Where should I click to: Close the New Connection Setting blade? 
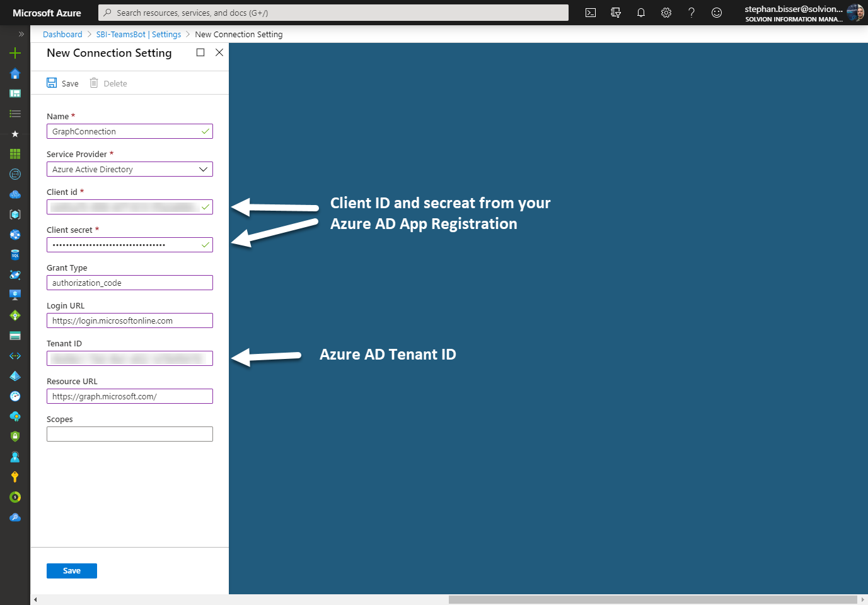[219, 52]
